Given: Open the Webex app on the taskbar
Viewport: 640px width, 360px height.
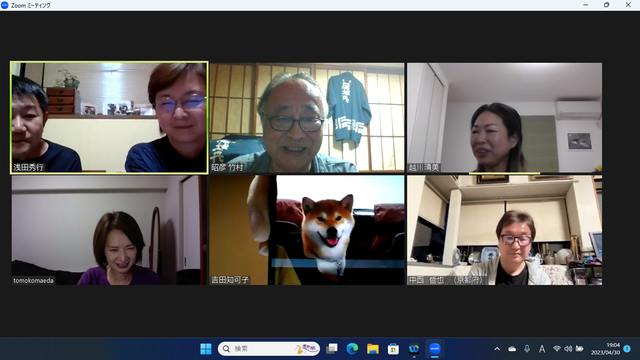Looking at the screenshot, I should (414, 349).
